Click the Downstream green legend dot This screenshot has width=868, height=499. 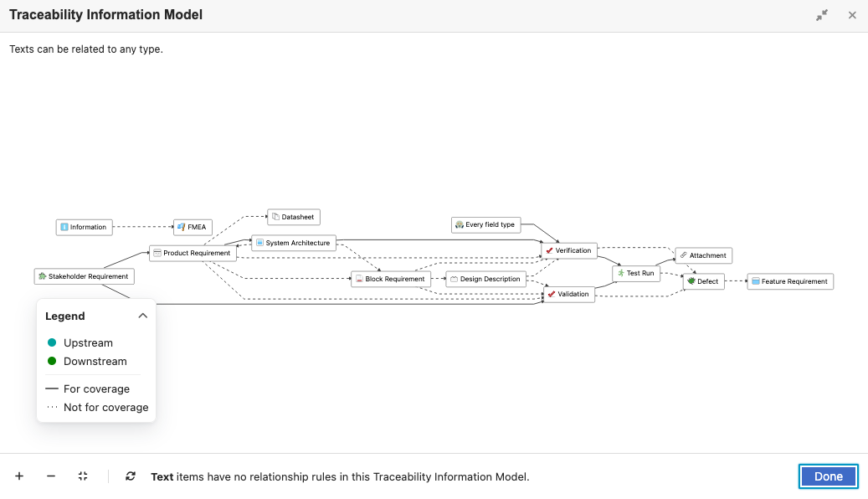pos(52,361)
